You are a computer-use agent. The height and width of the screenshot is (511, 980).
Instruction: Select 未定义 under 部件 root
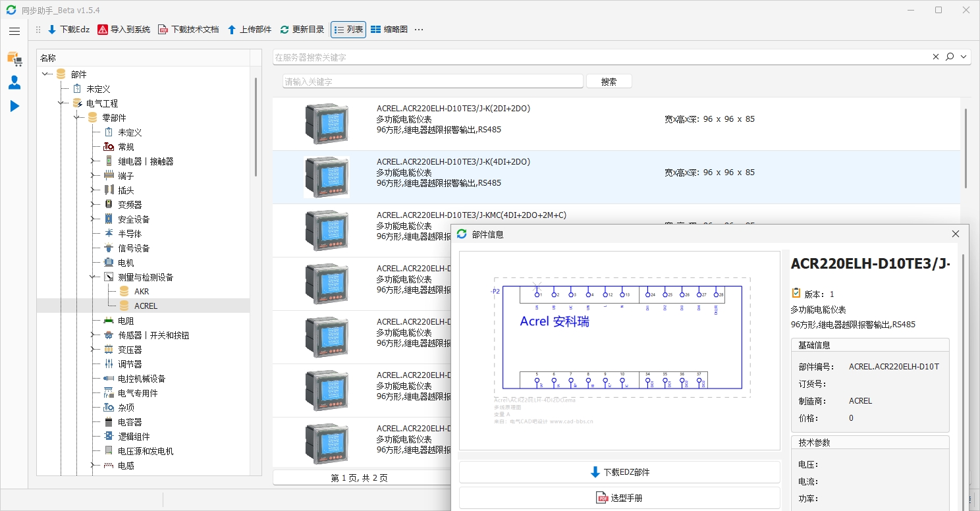point(98,89)
